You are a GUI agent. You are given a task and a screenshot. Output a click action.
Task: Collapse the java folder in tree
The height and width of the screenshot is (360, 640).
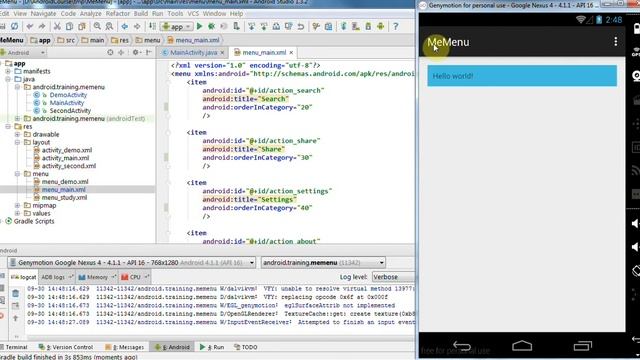[x=8, y=79]
